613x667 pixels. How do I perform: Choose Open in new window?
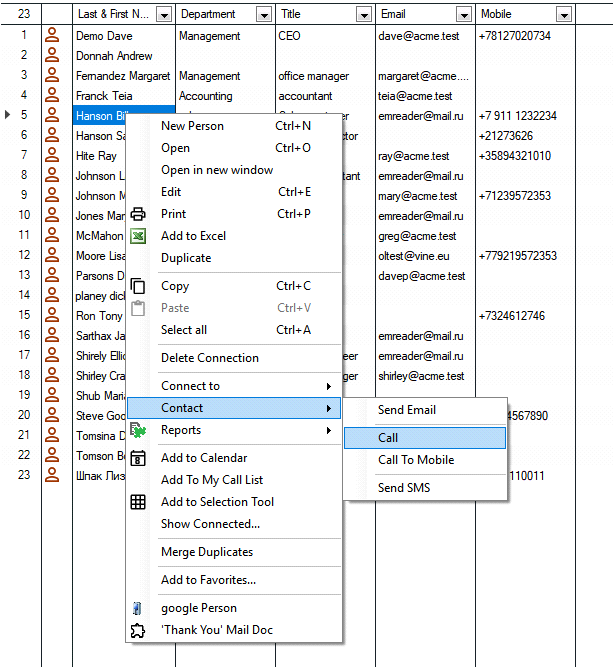click(x=234, y=170)
